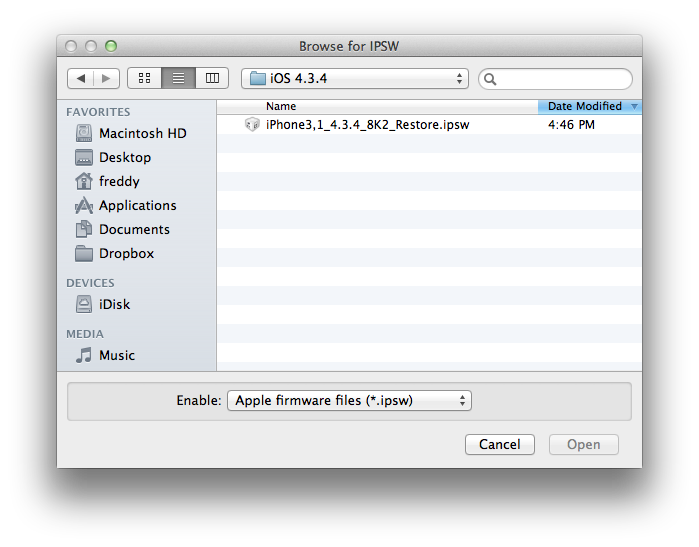This screenshot has width=699, height=547.
Task: Open Music under Media
Action: (137, 355)
